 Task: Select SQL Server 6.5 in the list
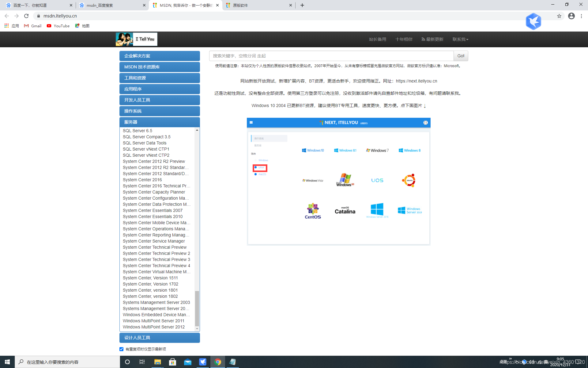click(x=138, y=131)
